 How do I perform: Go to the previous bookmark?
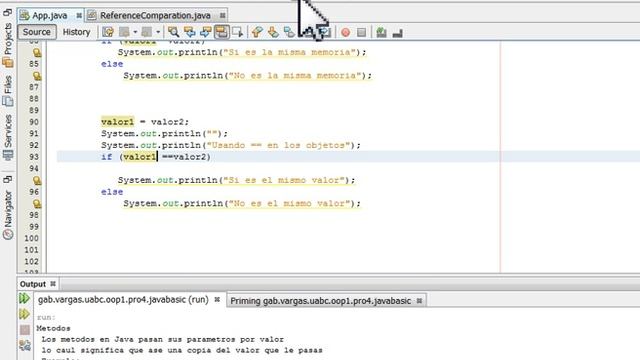(257, 32)
